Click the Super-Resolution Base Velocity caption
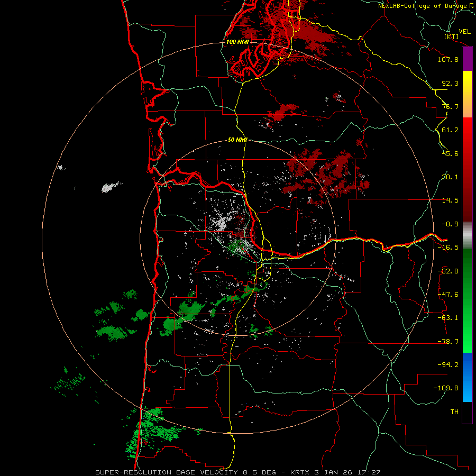476x476 pixels. (x=237, y=472)
